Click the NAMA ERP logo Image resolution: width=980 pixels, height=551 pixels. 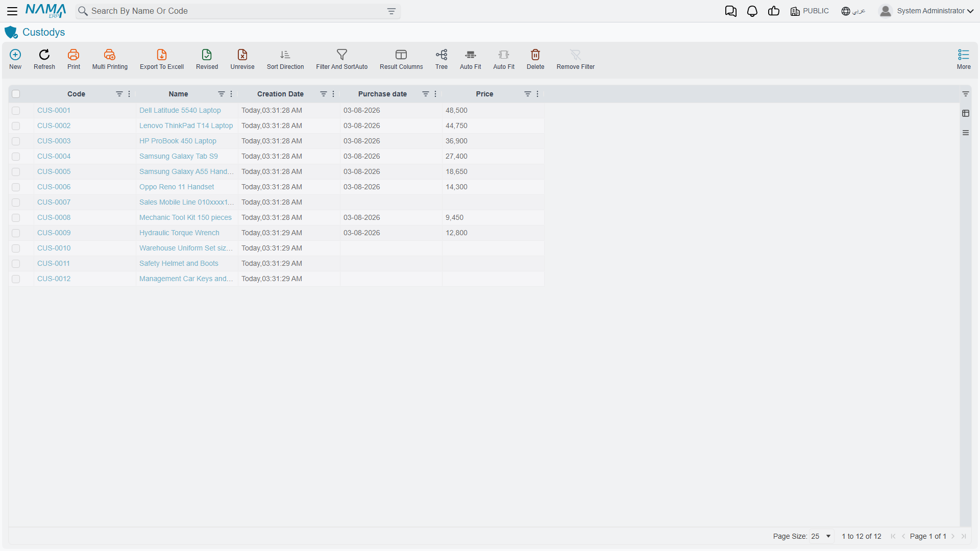point(46,11)
